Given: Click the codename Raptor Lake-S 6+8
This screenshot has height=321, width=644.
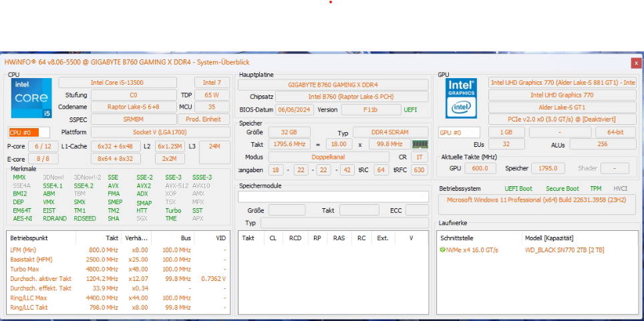Looking at the screenshot, I should pos(134,107).
